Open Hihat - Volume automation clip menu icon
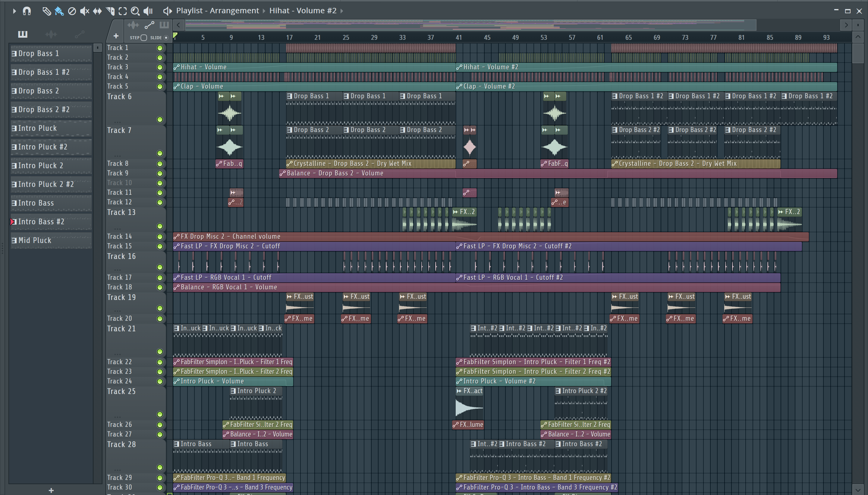The image size is (868, 495). coord(176,67)
